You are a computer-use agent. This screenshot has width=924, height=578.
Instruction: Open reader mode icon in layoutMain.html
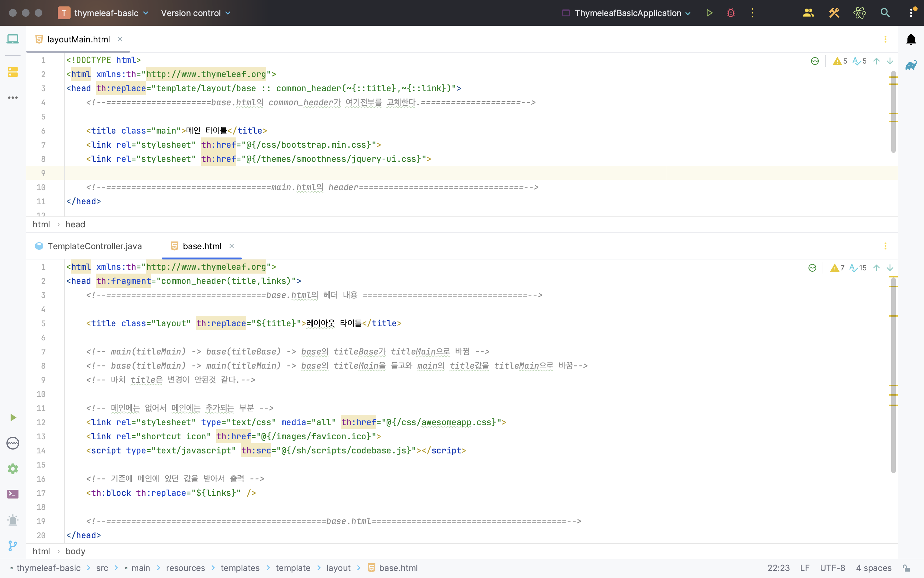pos(814,61)
